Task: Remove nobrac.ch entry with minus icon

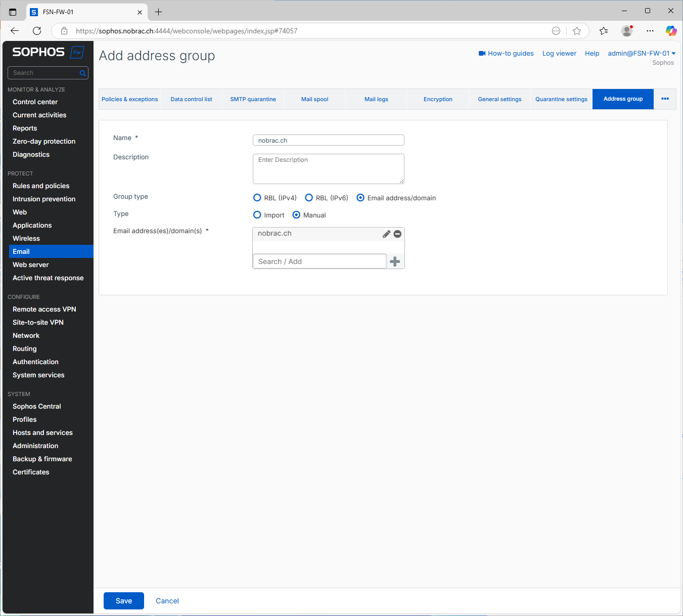Action: click(397, 234)
